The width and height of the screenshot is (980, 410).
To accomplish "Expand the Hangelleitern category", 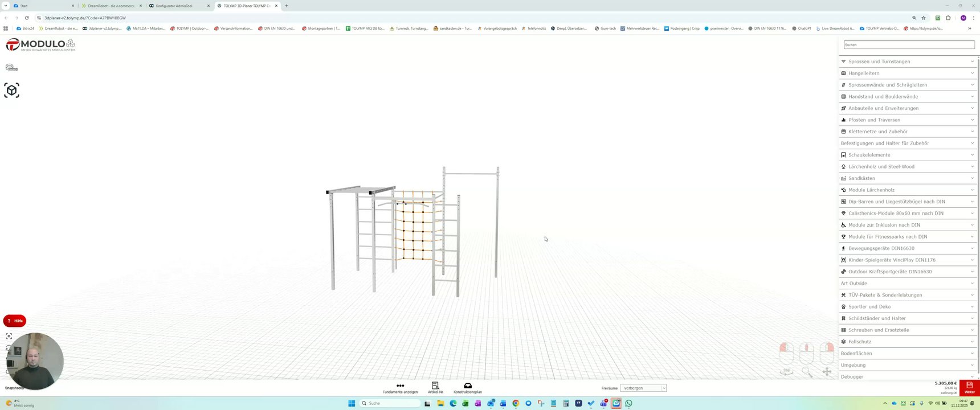I will click(x=908, y=73).
